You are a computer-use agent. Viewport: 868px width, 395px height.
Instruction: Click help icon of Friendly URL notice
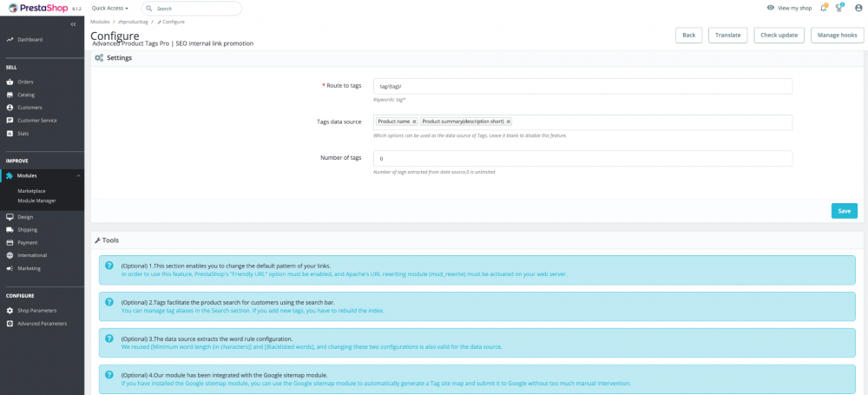[109, 266]
